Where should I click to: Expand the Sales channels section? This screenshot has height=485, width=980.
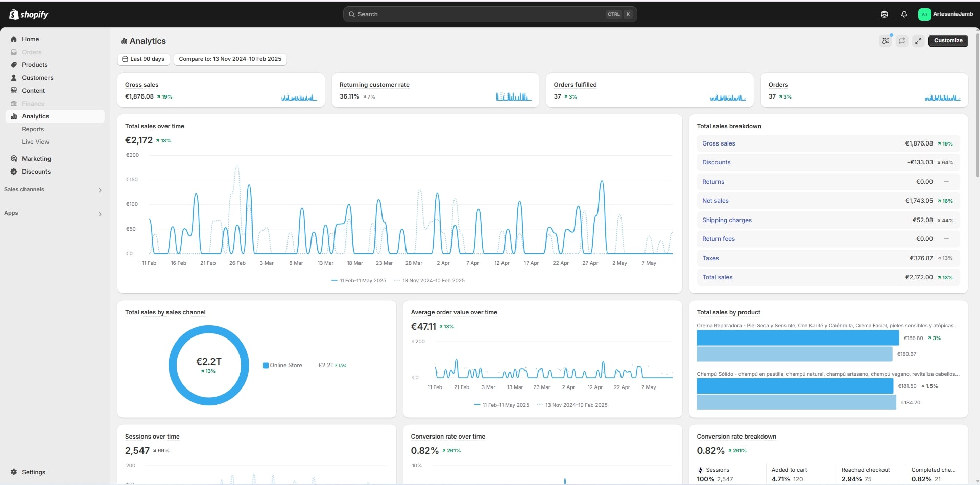point(100,190)
